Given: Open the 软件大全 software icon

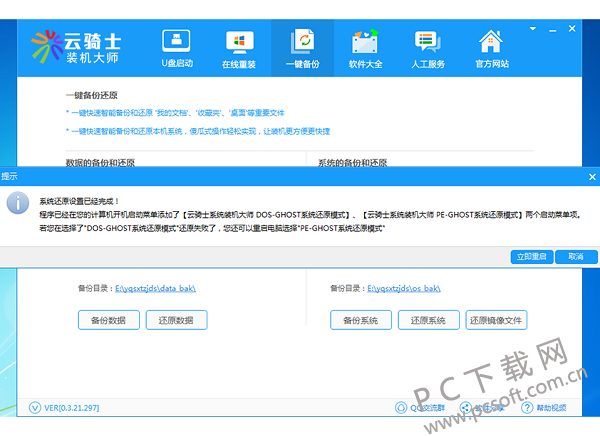Looking at the screenshot, I should [365, 41].
